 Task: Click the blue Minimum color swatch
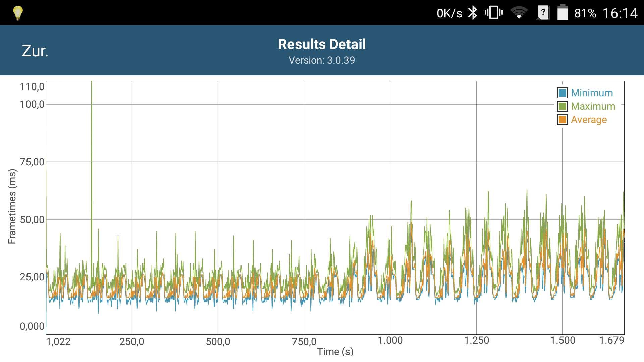point(562,93)
